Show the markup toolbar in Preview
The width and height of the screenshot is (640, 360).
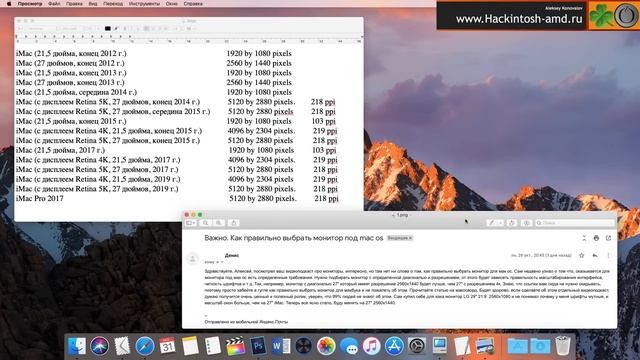tap(527, 223)
